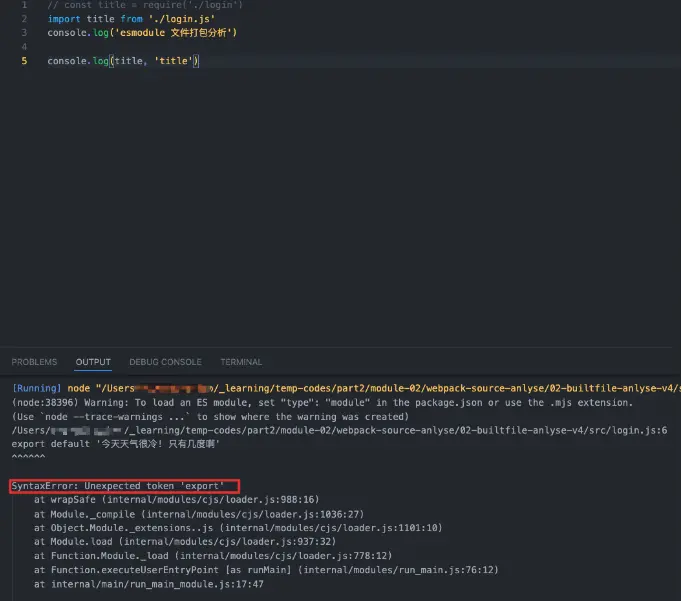Viewport: 682px width, 601px height.
Task: Switch to the PROBLEMS panel tab
Action: tap(34, 362)
